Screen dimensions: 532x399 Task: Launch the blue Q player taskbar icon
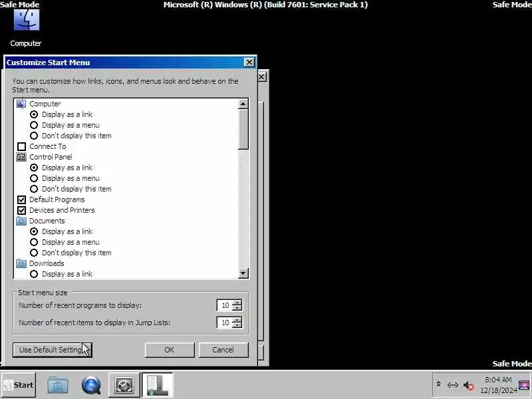91,385
